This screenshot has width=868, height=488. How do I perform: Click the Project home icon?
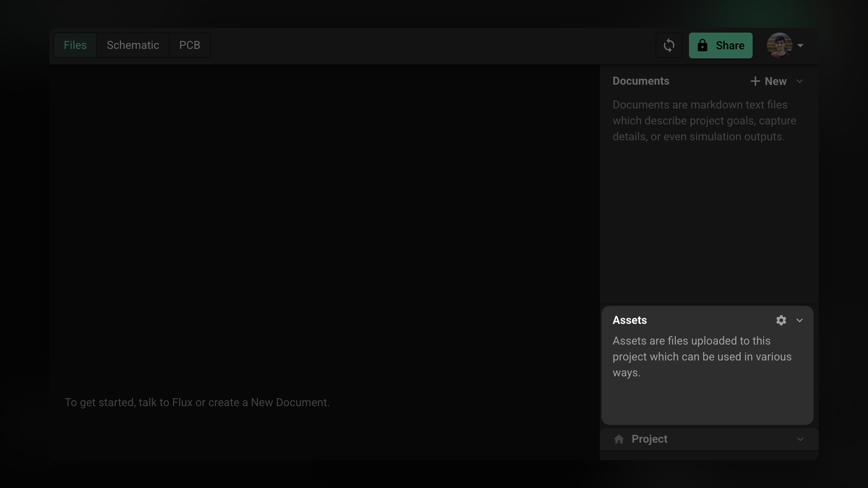(619, 439)
